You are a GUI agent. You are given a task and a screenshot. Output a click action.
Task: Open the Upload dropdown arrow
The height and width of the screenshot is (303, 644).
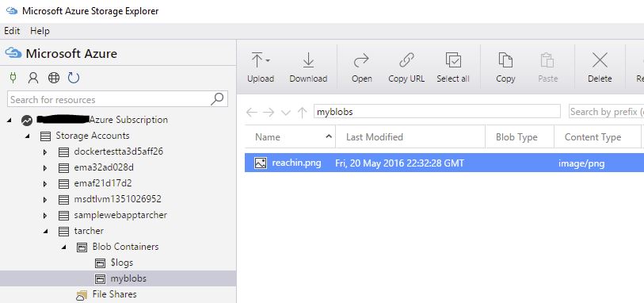tap(268, 61)
